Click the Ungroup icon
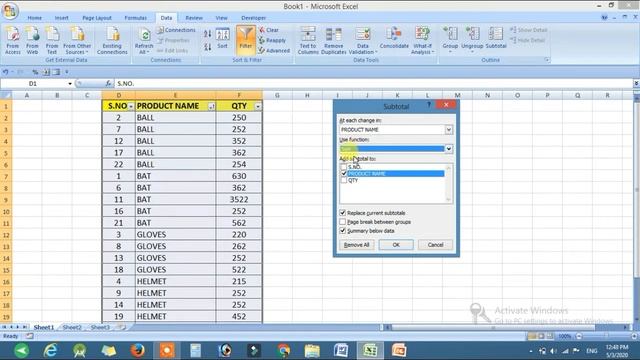The height and width of the screenshot is (360, 640). click(x=472, y=39)
